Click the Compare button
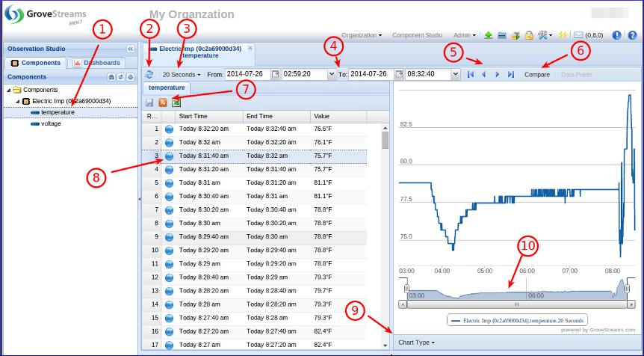 coord(536,75)
